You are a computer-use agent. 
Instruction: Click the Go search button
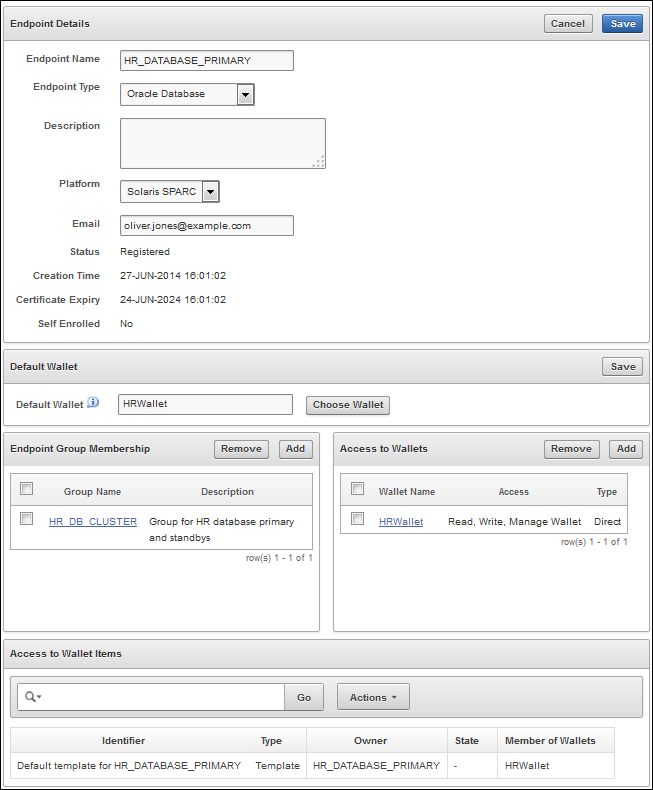click(x=304, y=697)
